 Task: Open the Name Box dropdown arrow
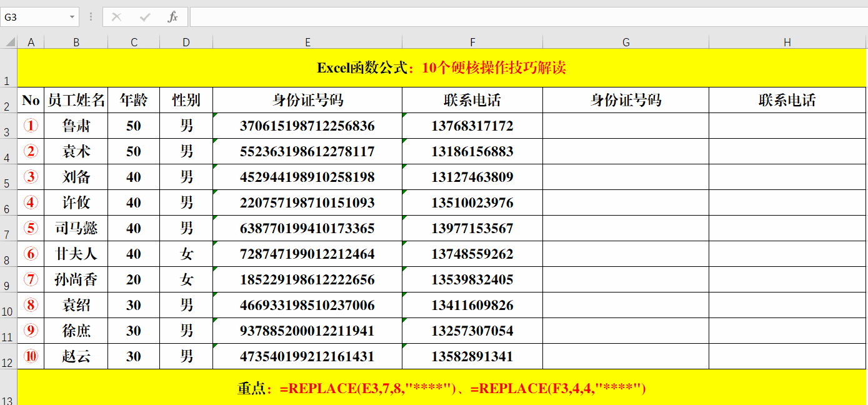pos(72,17)
